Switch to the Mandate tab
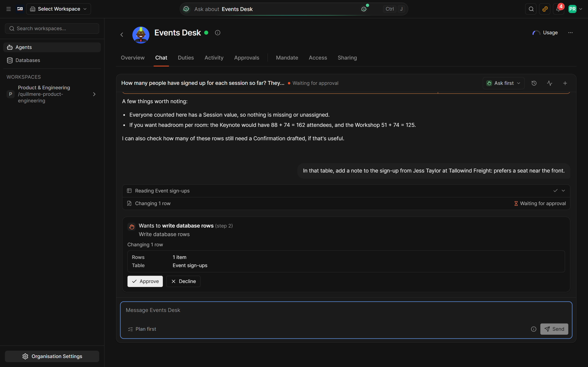This screenshot has height=367, width=588. point(287,58)
